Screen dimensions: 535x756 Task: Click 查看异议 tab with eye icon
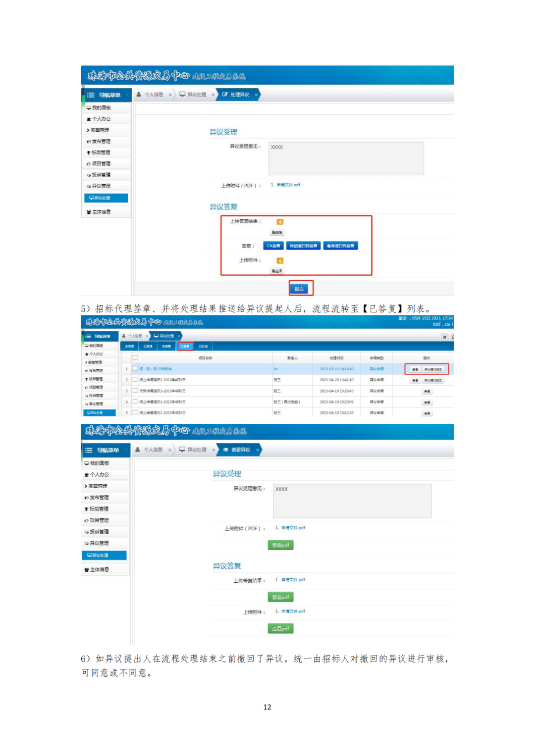(x=237, y=450)
